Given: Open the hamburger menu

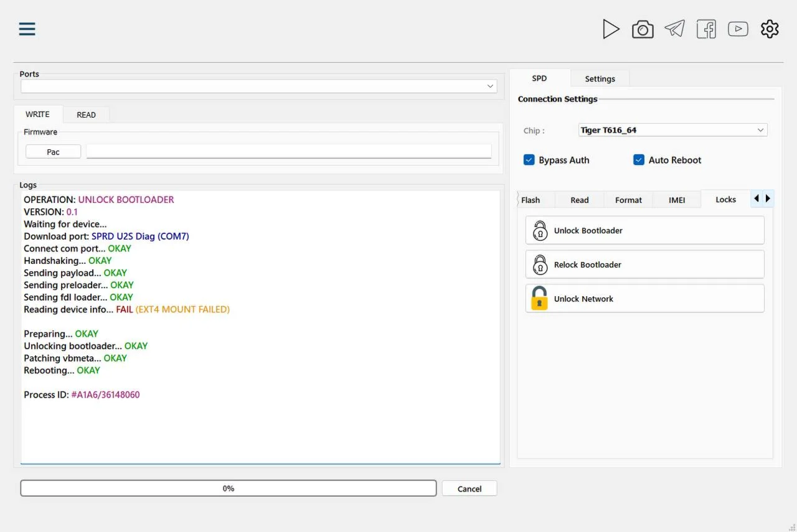Looking at the screenshot, I should tap(27, 29).
